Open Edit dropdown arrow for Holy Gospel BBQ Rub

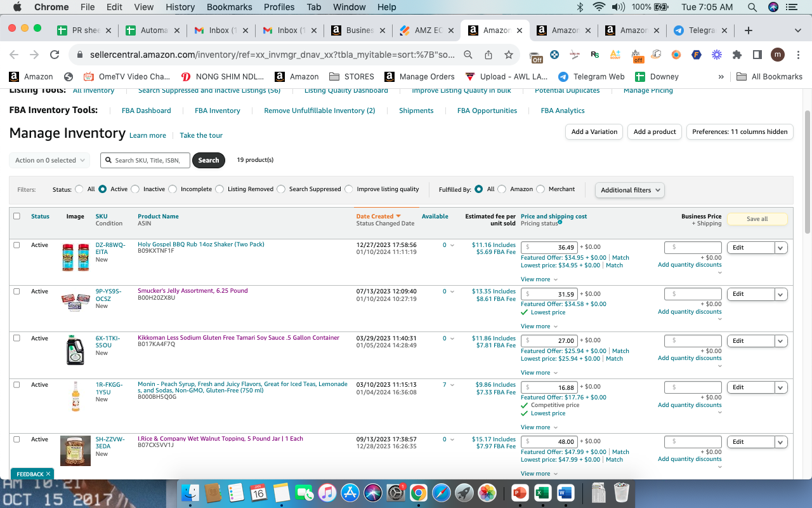coord(781,248)
